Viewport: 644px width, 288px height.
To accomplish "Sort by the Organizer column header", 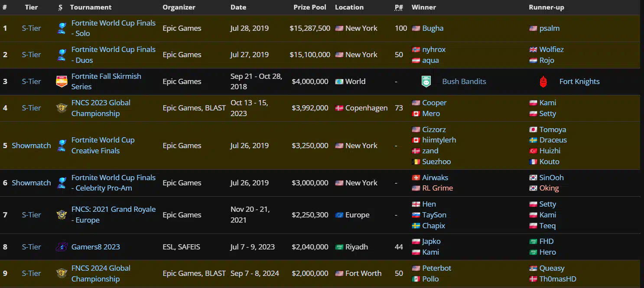I will point(179,7).
